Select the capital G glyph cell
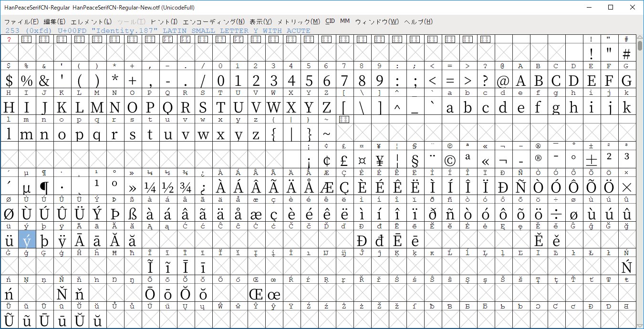Viewport: 644px width, 329px height. click(x=626, y=80)
